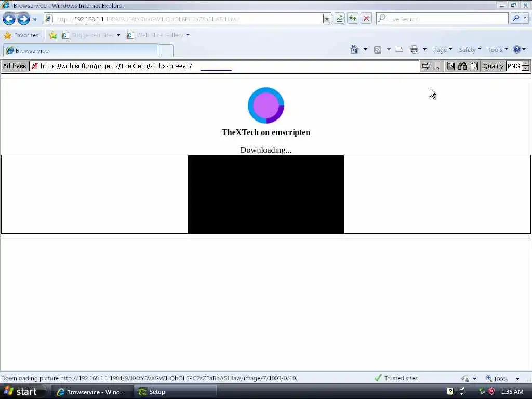Click the red security shield tray icon
Image resolution: width=532 pixels, height=399 pixels.
(x=491, y=392)
